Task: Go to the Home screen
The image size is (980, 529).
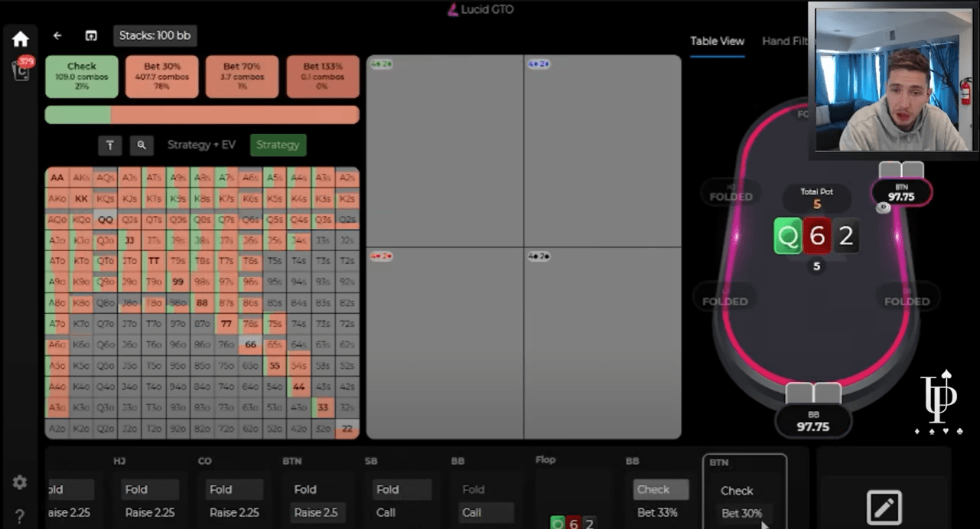Action: point(20,39)
